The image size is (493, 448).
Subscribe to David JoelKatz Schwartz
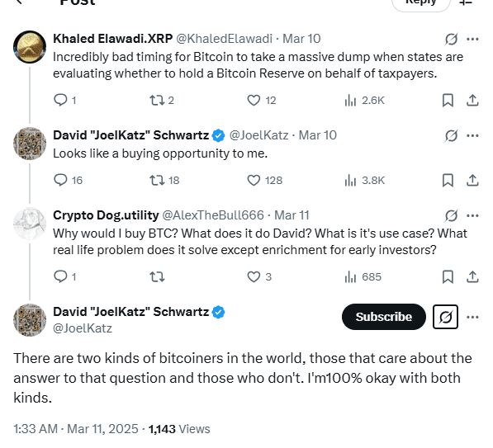384,317
